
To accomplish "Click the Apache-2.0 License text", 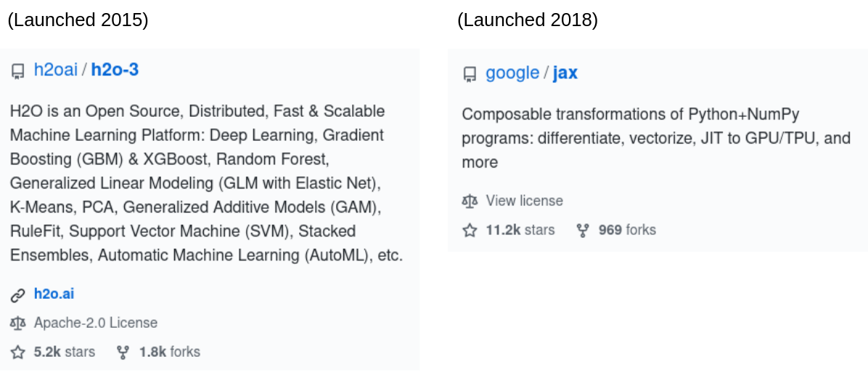I will pos(96,323).
